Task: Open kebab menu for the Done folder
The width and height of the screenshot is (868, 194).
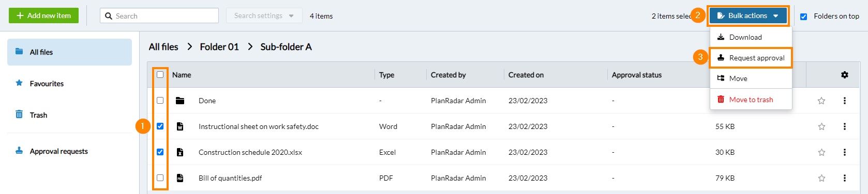Action: click(845, 101)
